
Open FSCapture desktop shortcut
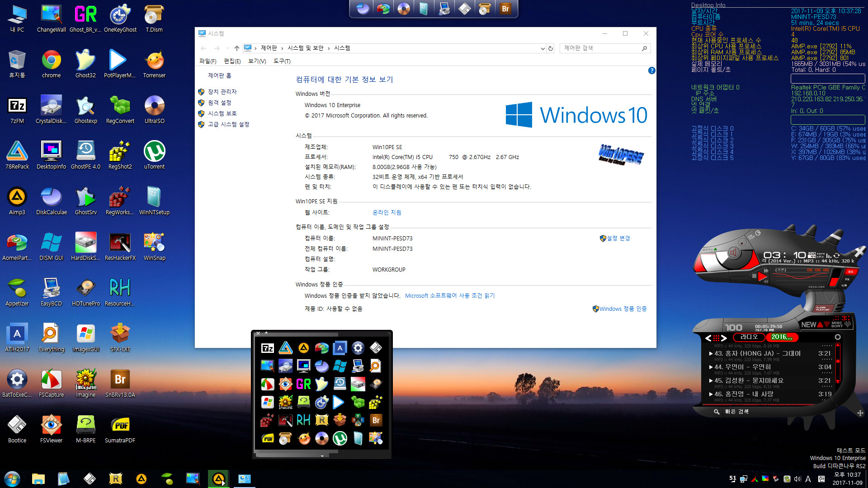[51, 384]
